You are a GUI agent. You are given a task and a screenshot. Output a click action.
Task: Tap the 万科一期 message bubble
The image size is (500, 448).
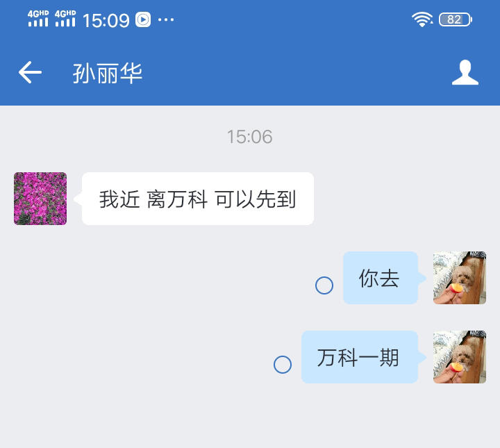click(360, 357)
